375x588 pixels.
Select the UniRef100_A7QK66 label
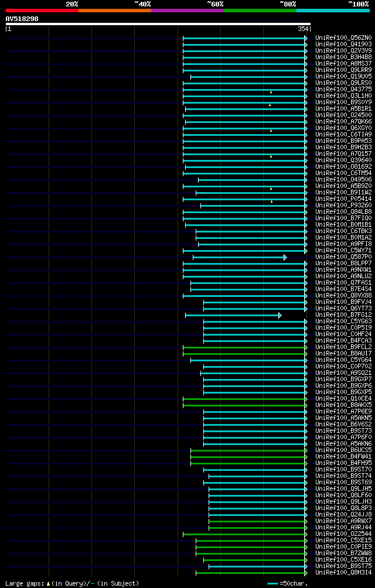343,121
